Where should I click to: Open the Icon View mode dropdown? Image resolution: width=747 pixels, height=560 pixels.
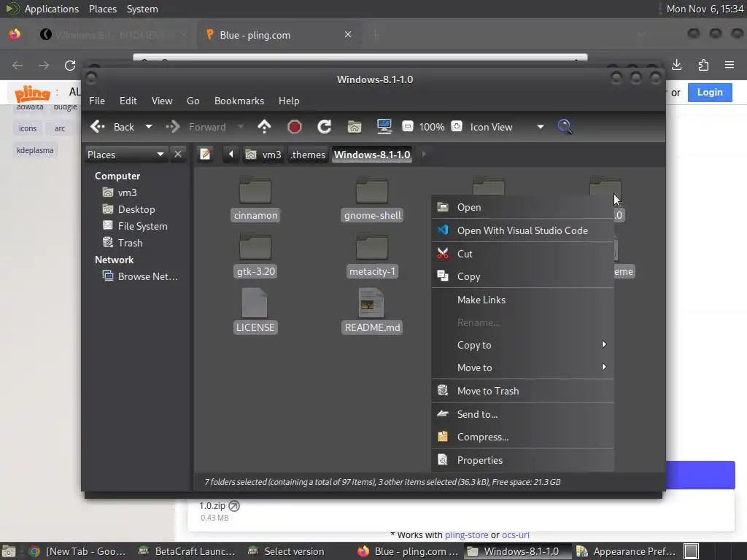coord(541,127)
